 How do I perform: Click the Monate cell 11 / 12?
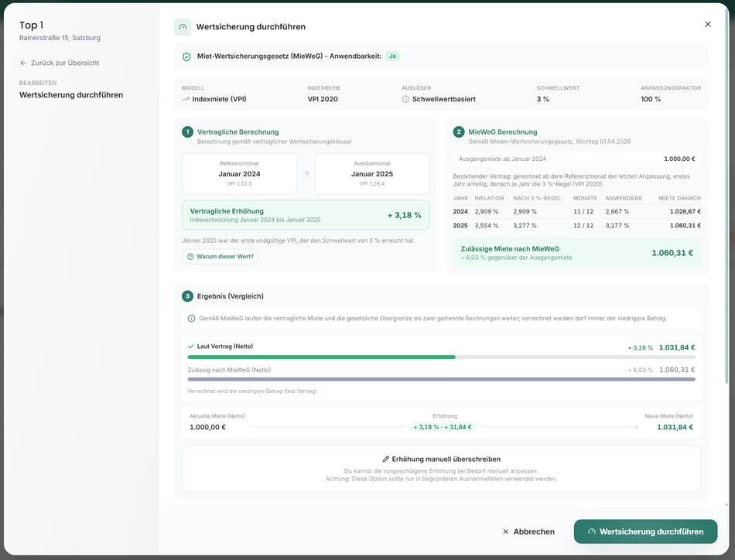583,212
